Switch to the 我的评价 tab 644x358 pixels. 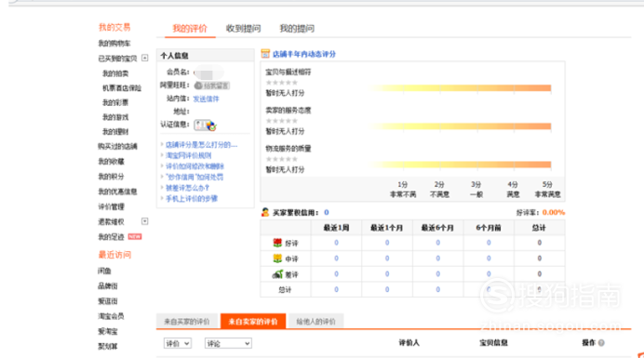pyautogui.click(x=190, y=28)
